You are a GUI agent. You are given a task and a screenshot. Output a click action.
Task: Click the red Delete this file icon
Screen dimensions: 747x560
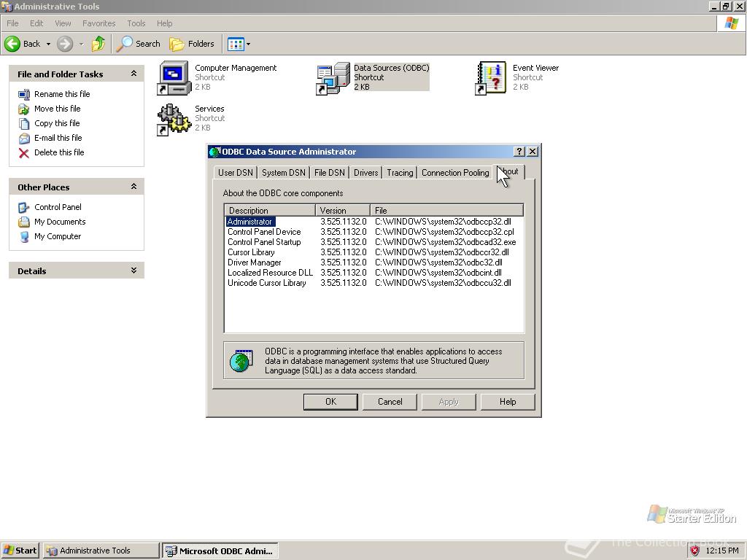tap(24, 153)
